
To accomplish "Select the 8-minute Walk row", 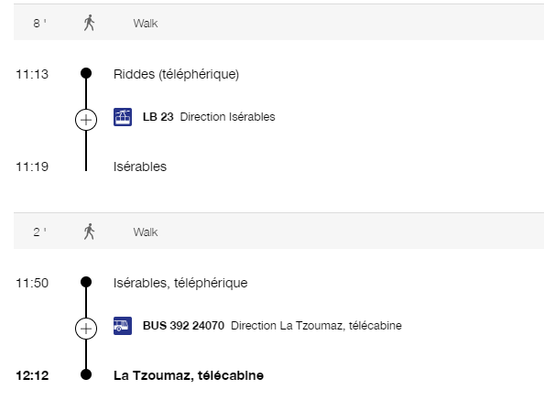I will tap(279, 23).
